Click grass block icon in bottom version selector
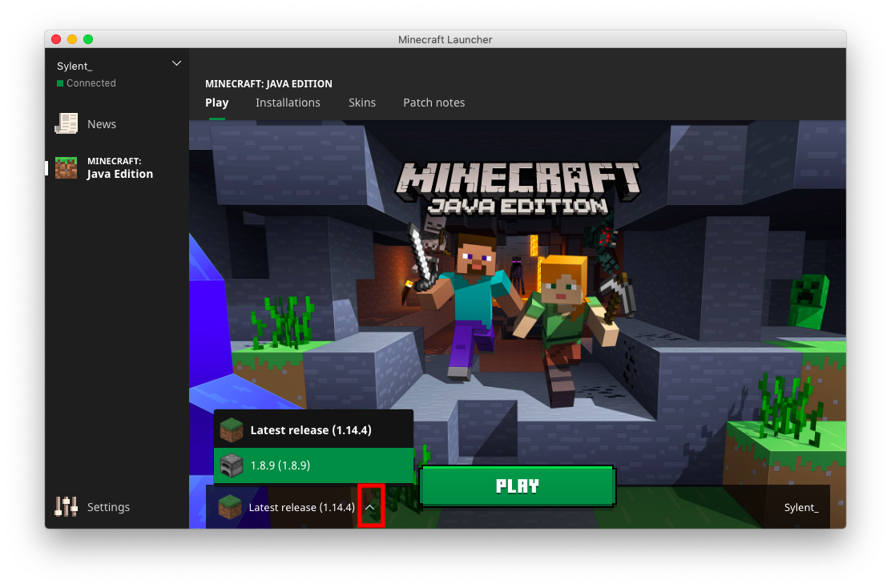This screenshot has height=588, width=891. click(x=230, y=507)
